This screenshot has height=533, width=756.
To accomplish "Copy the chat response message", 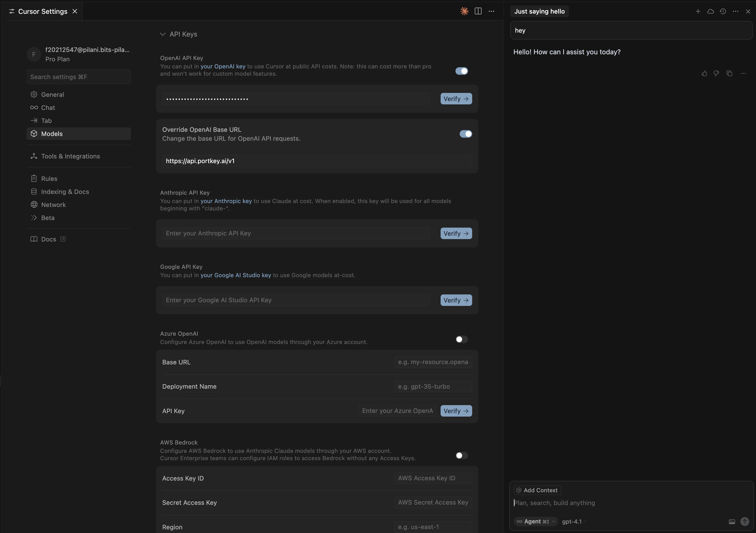I will pos(729,73).
